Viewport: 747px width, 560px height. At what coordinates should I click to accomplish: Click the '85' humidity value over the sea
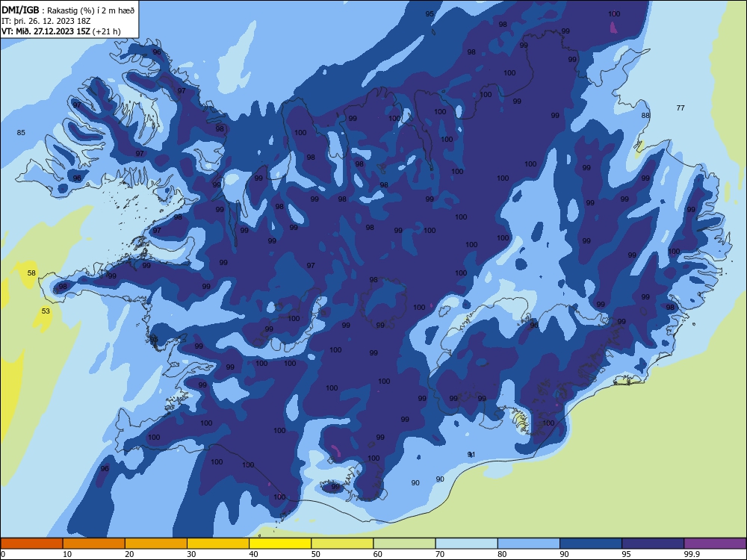coord(21,132)
